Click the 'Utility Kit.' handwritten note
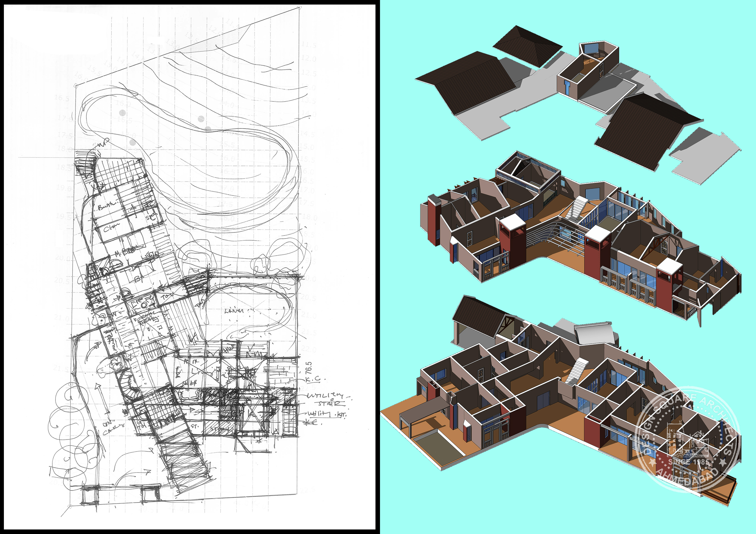Image resolution: width=756 pixels, height=534 pixels. (x=327, y=414)
